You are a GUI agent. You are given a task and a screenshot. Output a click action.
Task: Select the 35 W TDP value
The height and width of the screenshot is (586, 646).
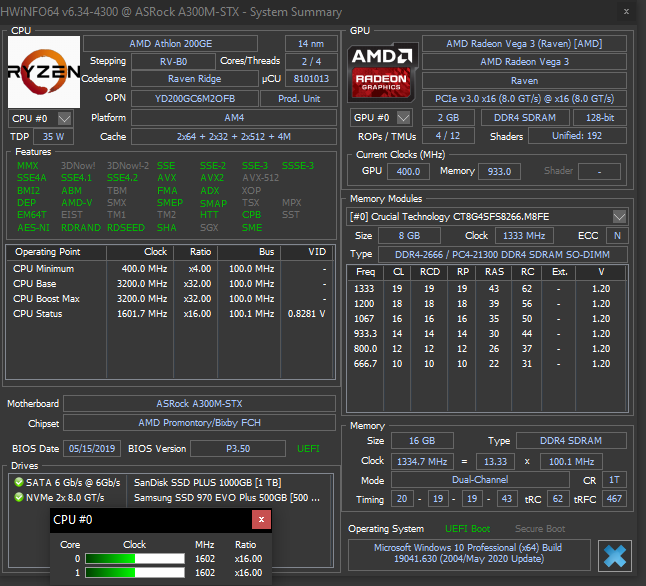(54, 137)
